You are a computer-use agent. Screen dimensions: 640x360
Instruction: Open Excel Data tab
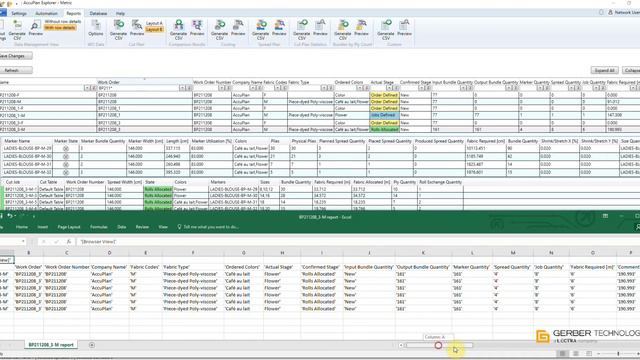(122, 227)
